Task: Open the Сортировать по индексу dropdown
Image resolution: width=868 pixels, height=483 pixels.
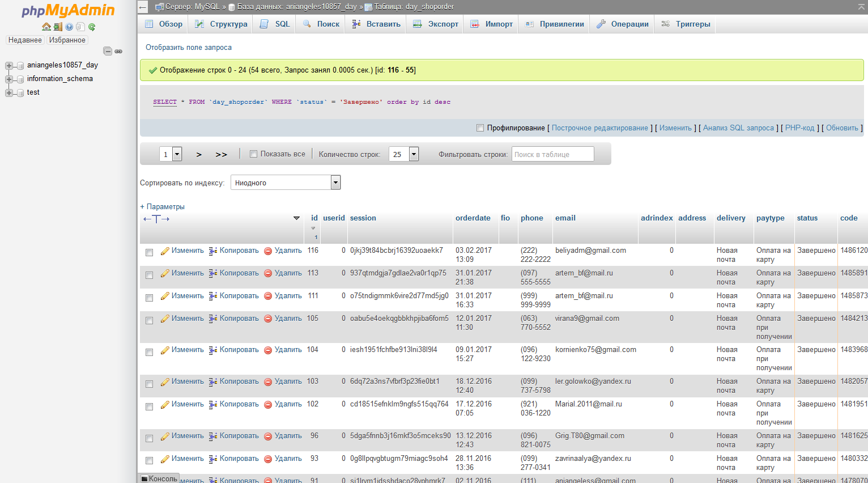Action: click(x=286, y=183)
